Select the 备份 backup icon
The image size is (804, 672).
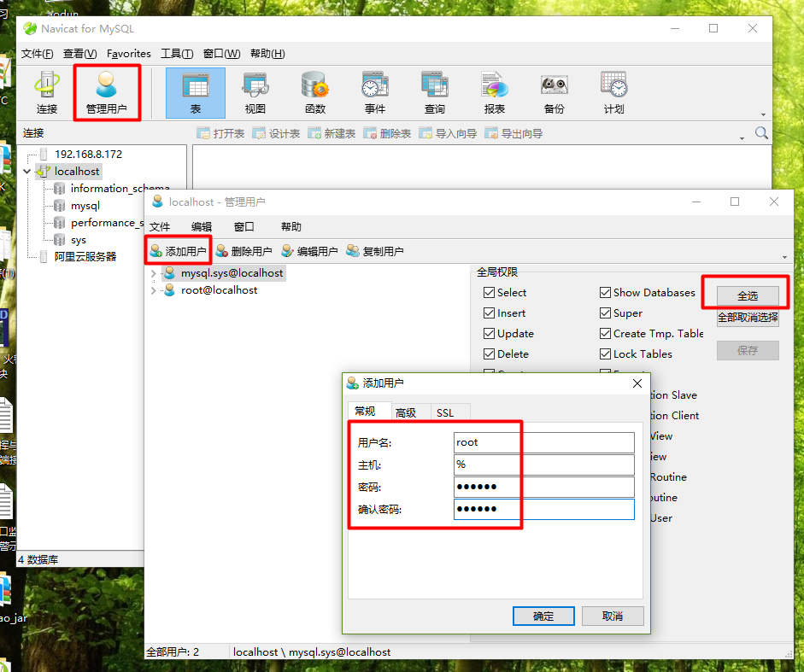(x=554, y=93)
